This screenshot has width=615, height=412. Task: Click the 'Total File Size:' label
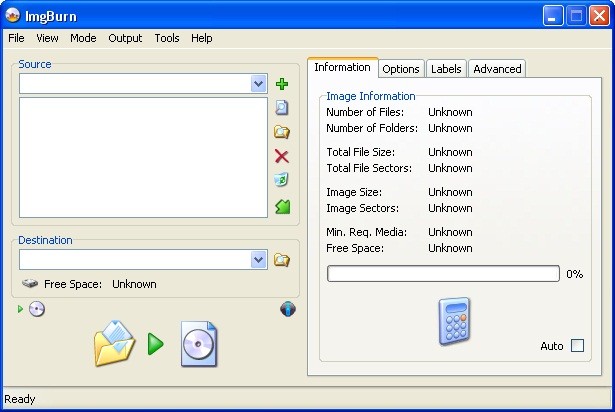[360, 152]
